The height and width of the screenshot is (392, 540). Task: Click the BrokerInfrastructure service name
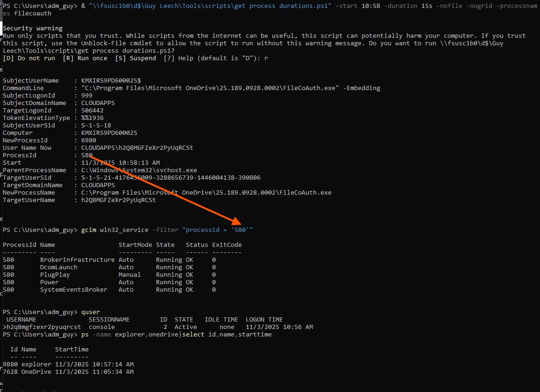coord(78,260)
